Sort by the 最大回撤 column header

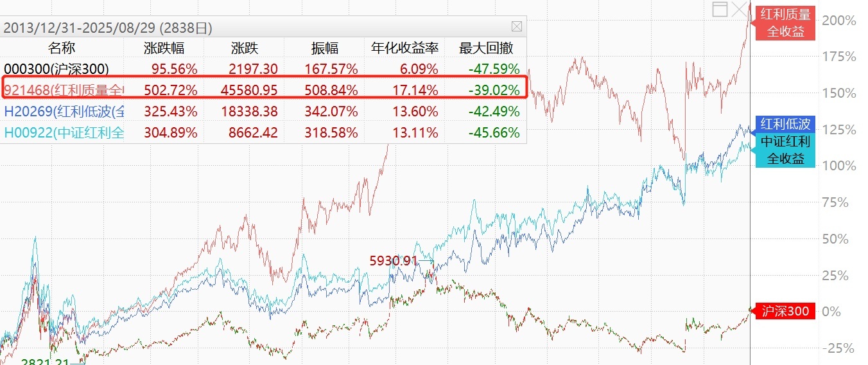tap(483, 48)
